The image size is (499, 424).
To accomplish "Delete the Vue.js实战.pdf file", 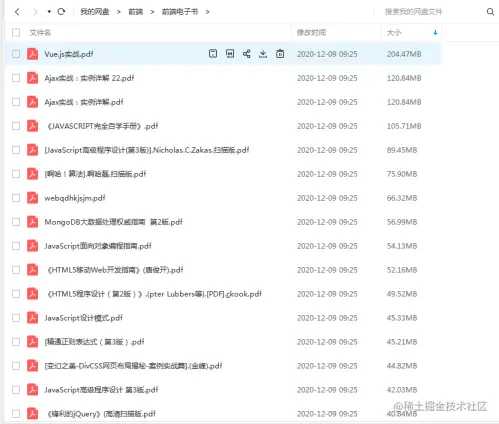I will coord(280,54).
